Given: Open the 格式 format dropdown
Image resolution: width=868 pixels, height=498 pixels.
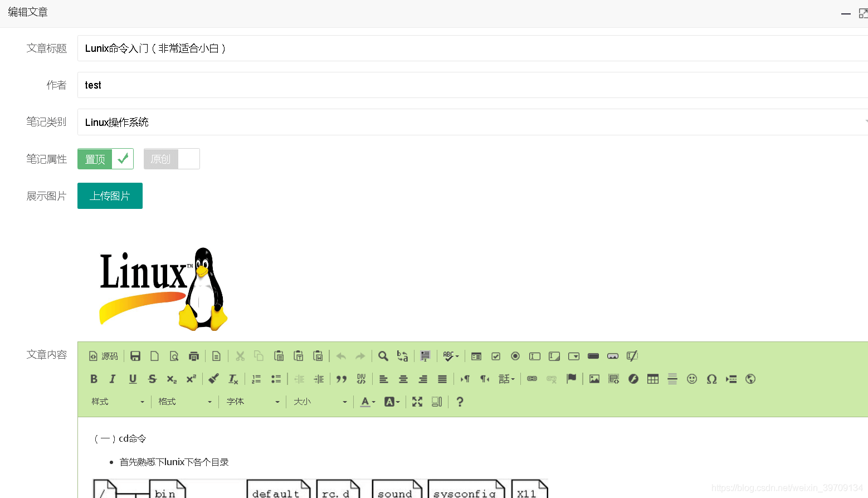Looking at the screenshot, I should pos(185,402).
